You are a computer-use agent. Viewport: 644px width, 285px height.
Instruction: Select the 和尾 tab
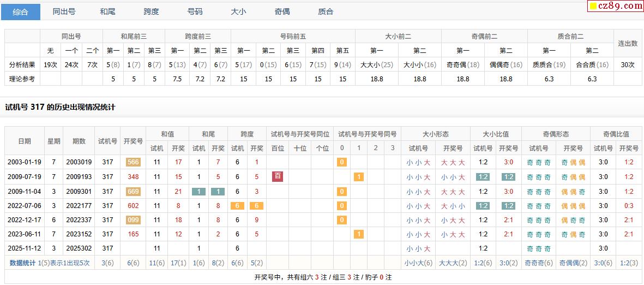pyautogui.click(x=108, y=11)
